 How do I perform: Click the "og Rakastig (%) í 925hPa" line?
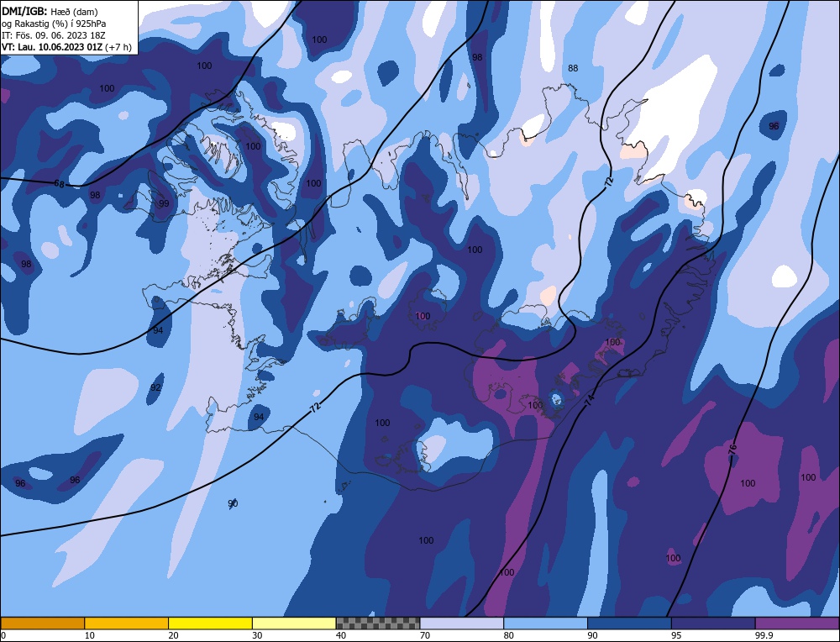tap(54, 24)
